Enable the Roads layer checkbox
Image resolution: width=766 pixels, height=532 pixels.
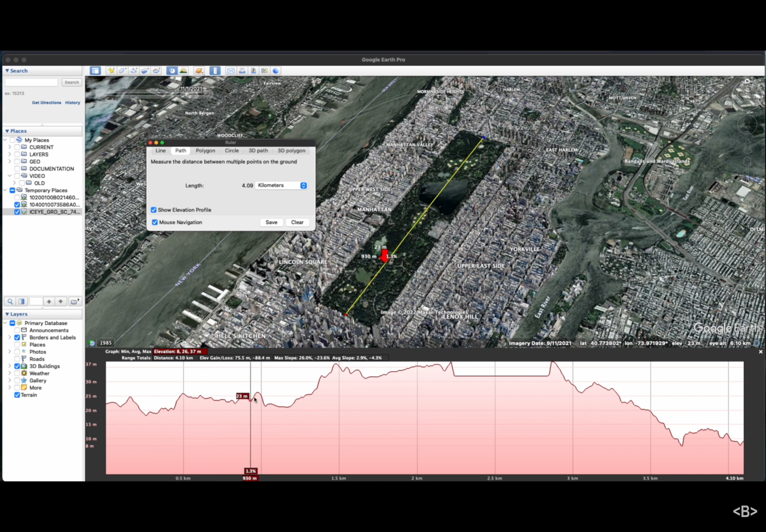click(17, 359)
